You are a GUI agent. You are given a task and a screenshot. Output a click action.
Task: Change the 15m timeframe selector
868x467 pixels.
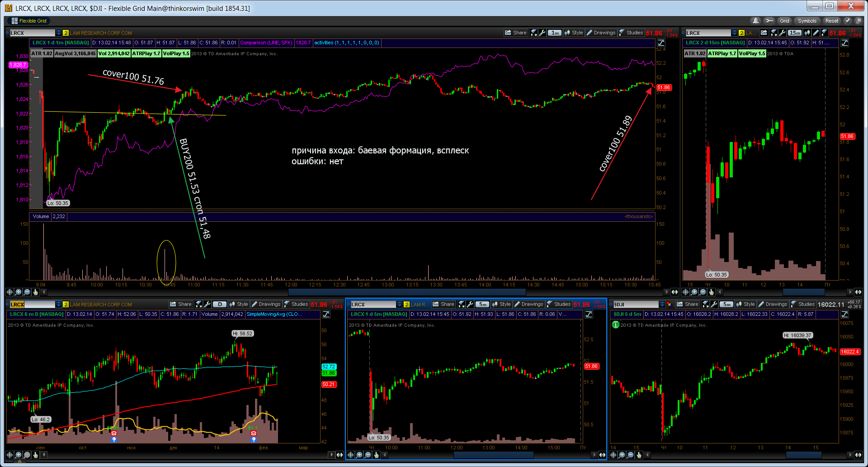coord(794,33)
